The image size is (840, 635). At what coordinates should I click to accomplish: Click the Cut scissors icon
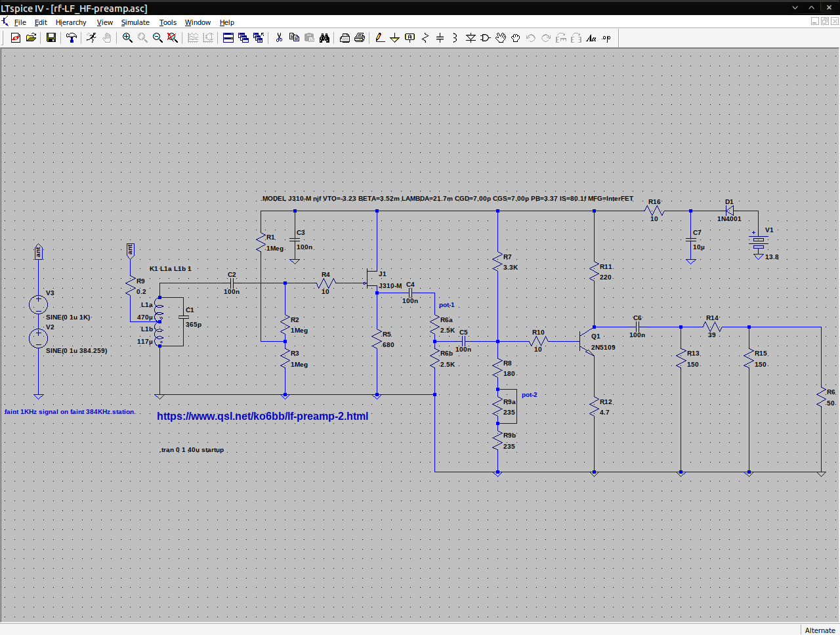(279, 38)
